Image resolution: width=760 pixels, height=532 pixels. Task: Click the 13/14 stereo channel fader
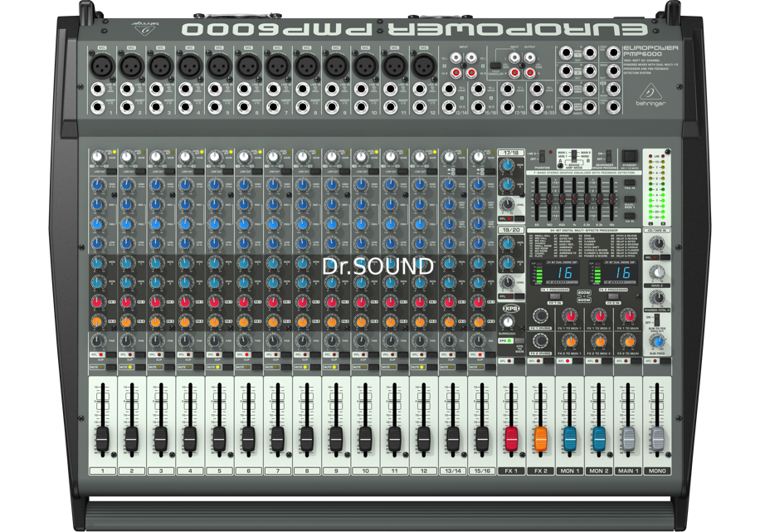[x=453, y=439]
